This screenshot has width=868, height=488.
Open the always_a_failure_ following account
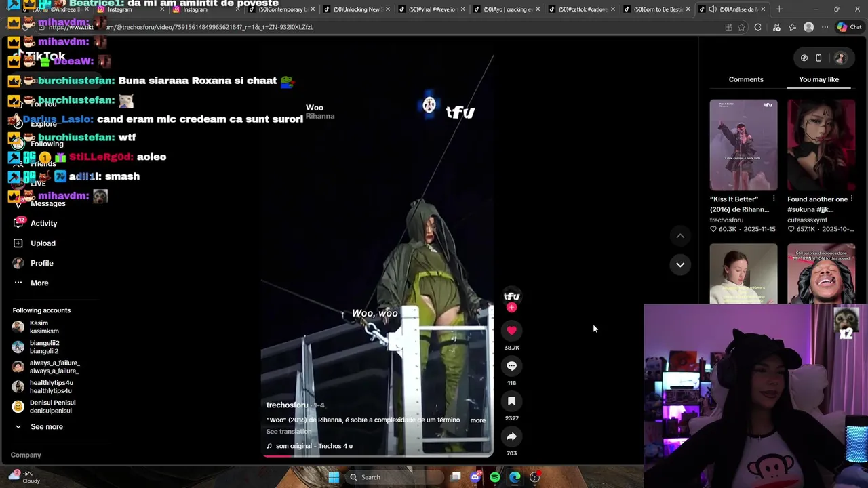[46, 367]
